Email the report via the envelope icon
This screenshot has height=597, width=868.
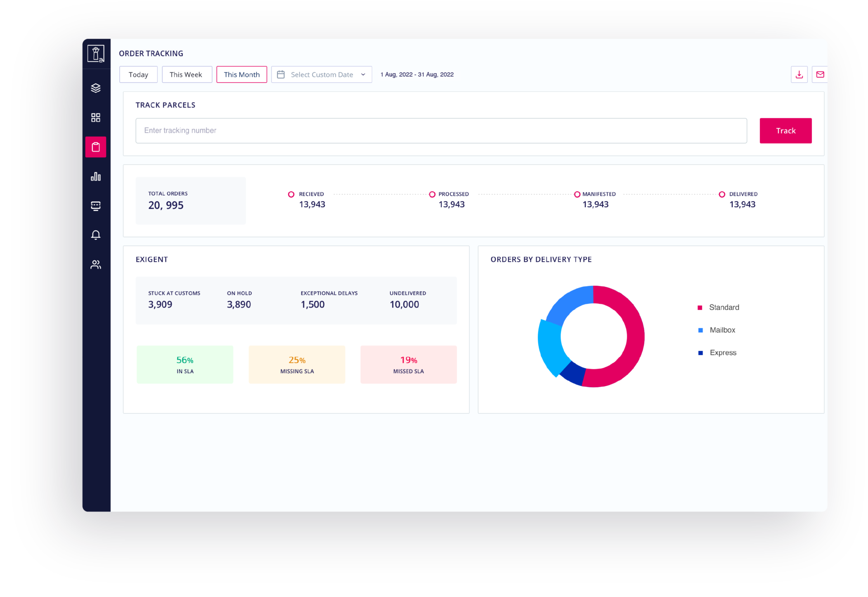pos(821,74)
